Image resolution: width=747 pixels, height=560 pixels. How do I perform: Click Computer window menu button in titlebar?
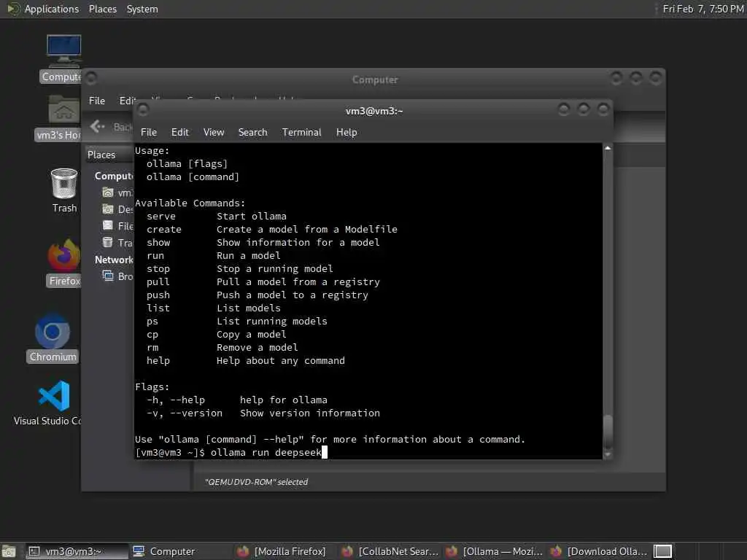click(x=91, y=77)
